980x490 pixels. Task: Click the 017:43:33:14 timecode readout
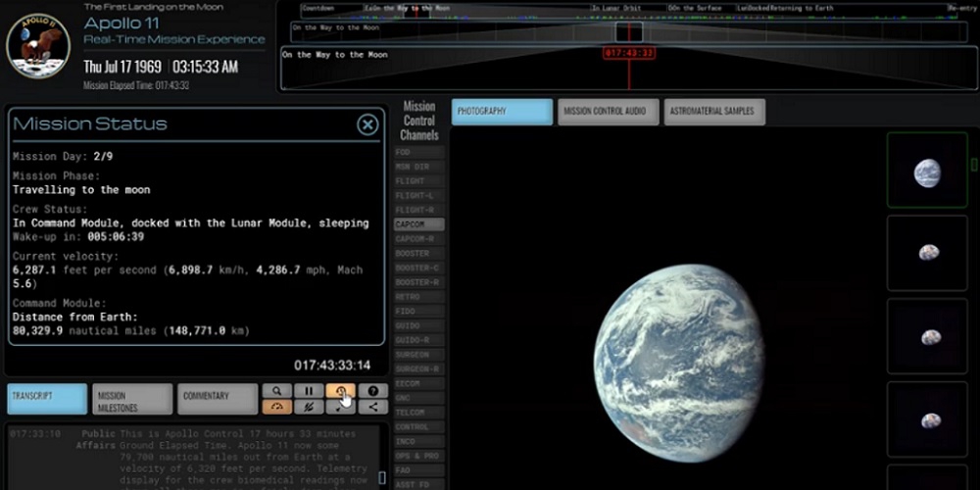[x=332, y=366]
